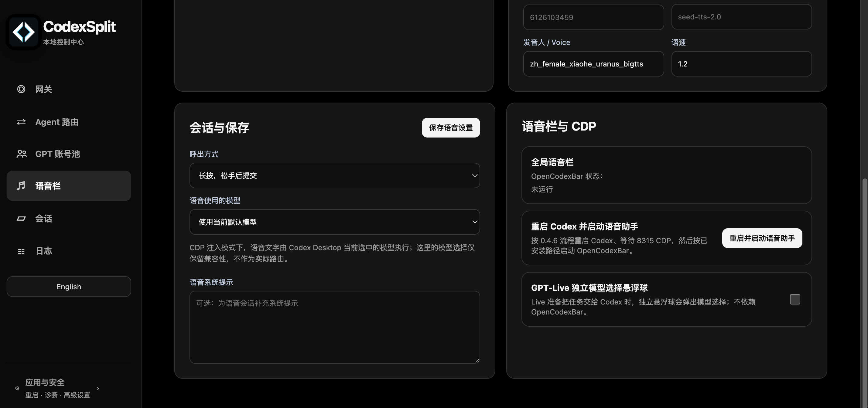Click the CodexSplit diamond logo icon
868x408 pixels.
23,32
